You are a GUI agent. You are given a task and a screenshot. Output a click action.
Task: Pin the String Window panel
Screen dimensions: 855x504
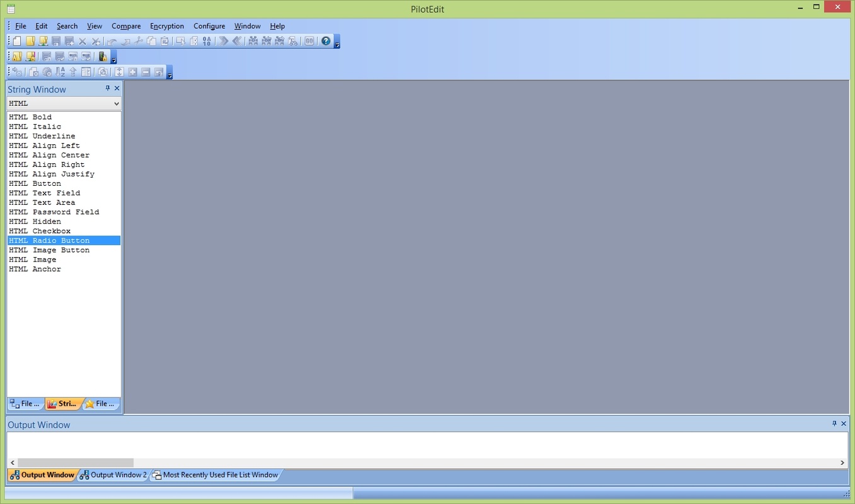(108, 88)
